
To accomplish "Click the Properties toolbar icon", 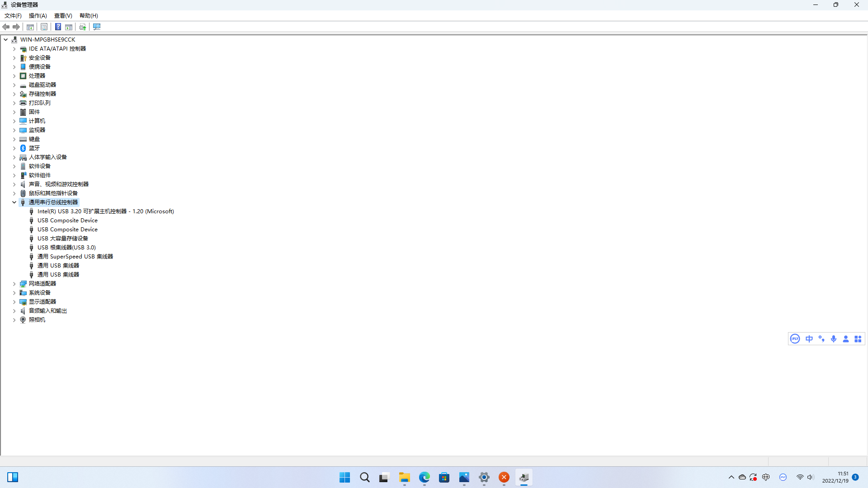I will pos(44,27).
